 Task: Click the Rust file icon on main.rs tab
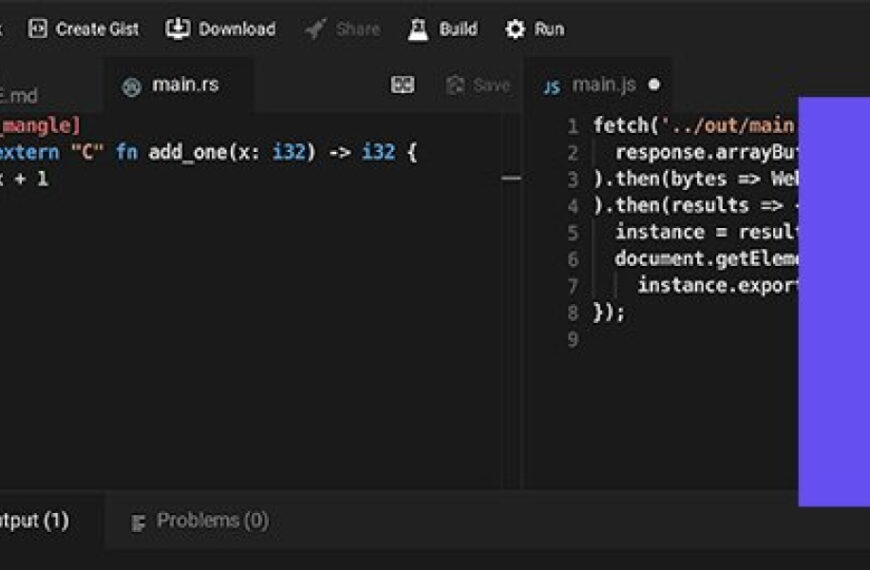pos(131,87)
